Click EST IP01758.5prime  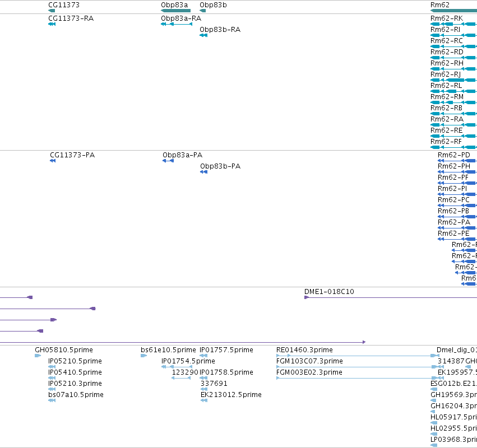[x=226, y=372]
